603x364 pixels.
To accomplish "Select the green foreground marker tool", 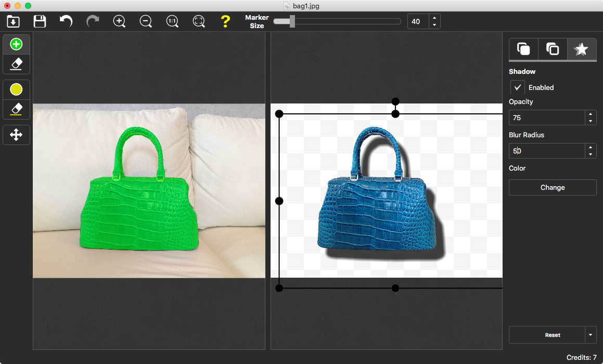I will pyautogui.click(x=16, y=45).
